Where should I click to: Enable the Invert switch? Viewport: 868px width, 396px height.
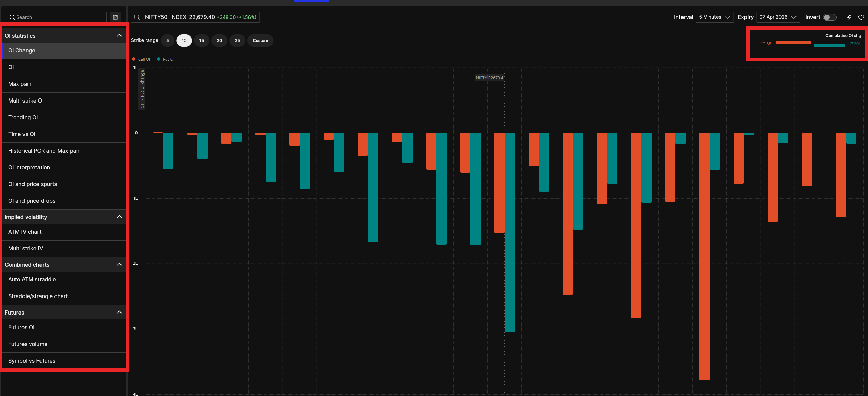(x=829, y=17)
